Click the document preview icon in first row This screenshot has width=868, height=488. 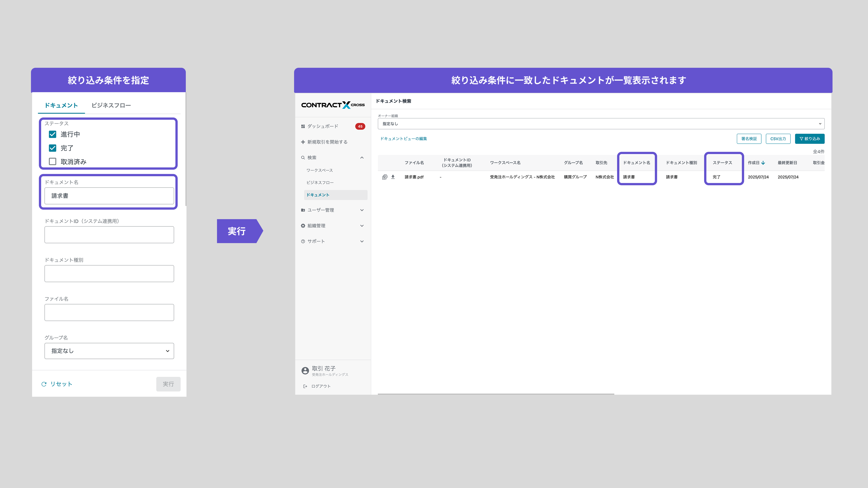[x=384, y=177]
